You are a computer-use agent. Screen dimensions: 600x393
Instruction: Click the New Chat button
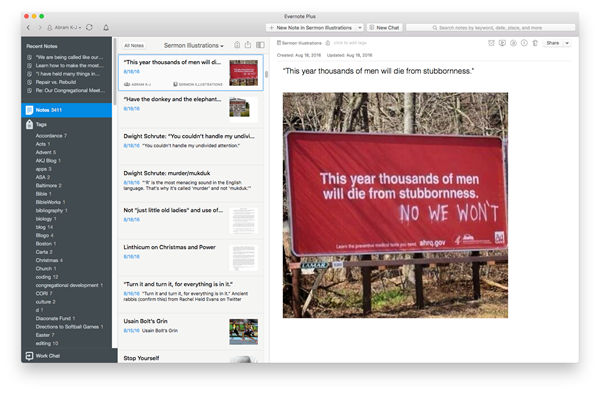click(x=384, y=28)
